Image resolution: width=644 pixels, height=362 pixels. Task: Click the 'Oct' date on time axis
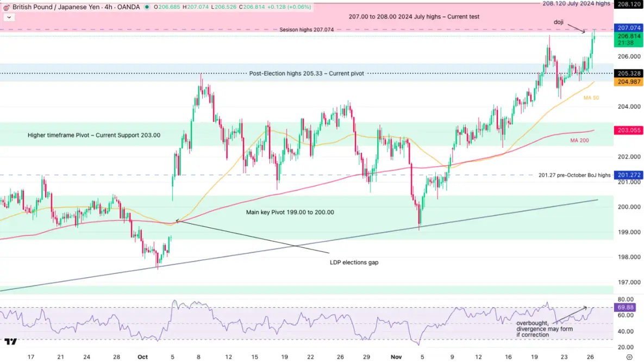coord(143,357)
